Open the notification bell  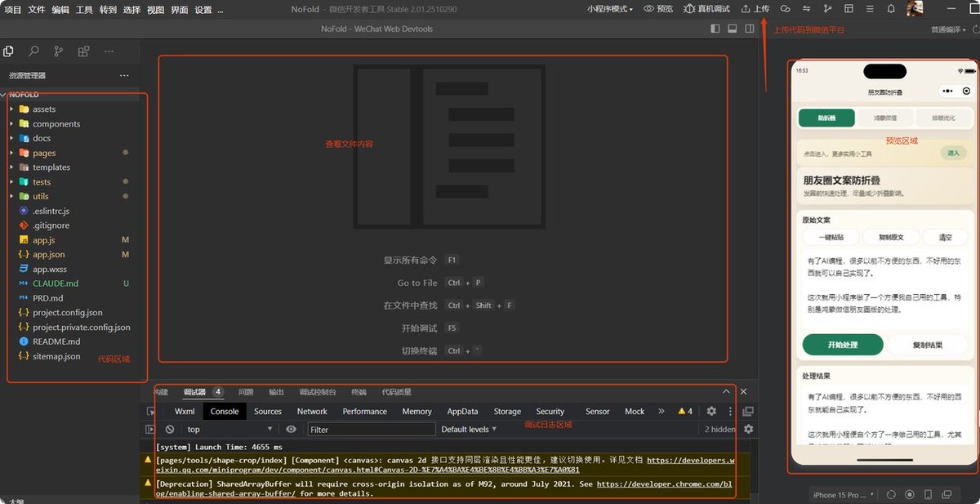[891, 9]
